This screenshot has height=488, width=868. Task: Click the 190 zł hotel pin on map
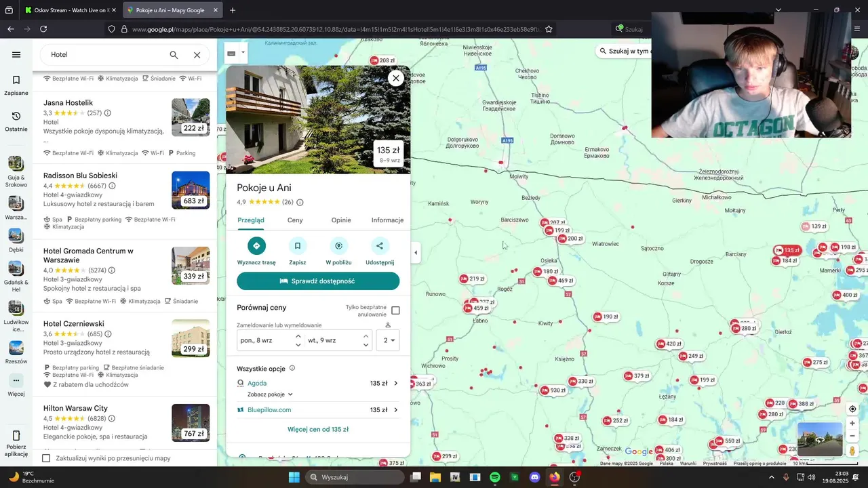[x=606, y=317]
